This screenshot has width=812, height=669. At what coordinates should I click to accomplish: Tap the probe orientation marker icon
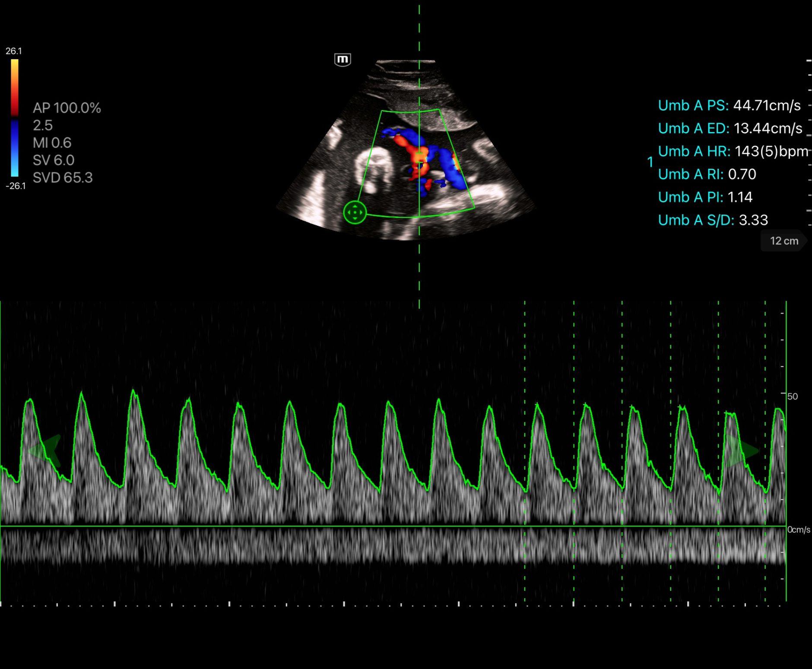click(x=343, y=59)
